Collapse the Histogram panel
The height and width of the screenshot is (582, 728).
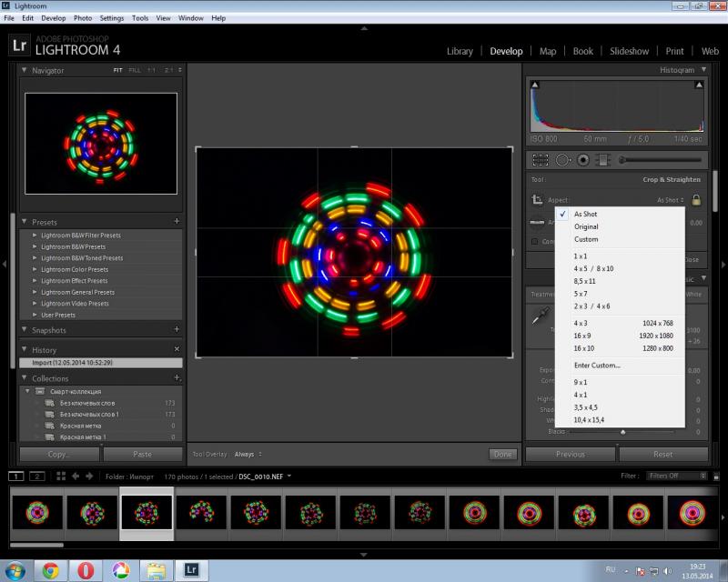click(x=703, y=70)
